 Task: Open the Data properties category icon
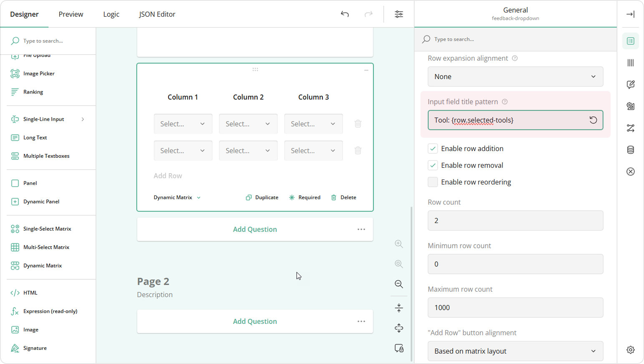(631, 149)
